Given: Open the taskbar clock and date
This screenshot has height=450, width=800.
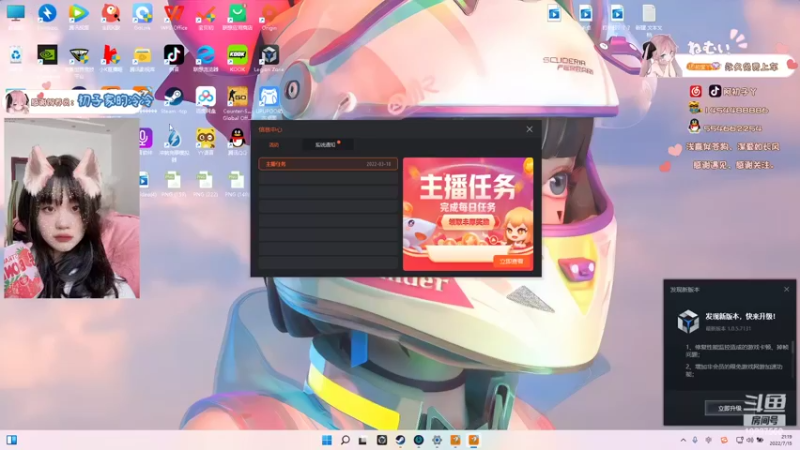Looking at the screenshot, I should [782, 440].
